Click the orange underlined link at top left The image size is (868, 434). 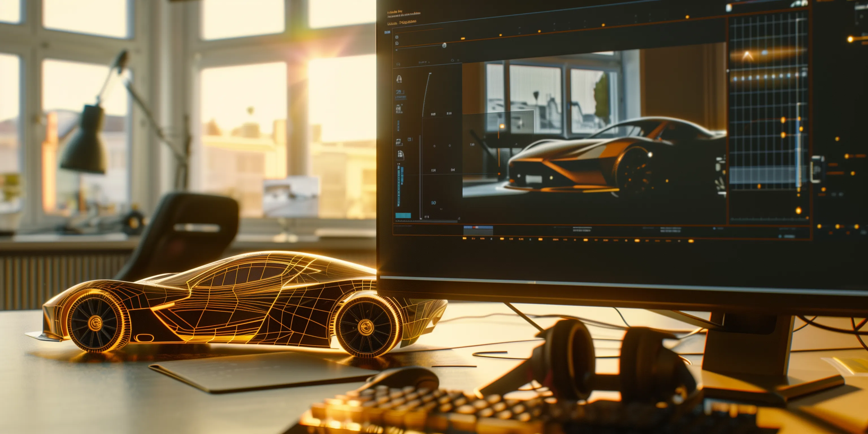click(x=392, y=23)
